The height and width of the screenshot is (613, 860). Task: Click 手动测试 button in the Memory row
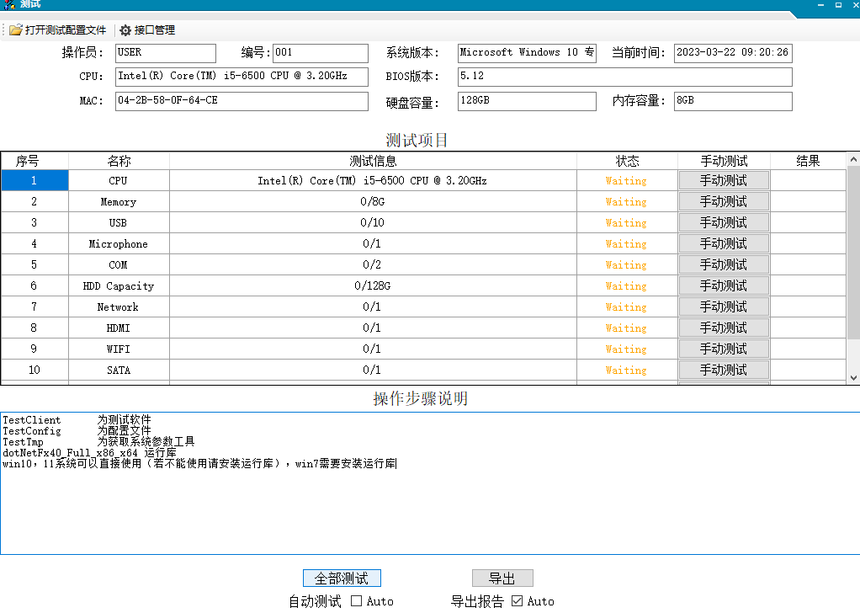[x=723, y=202]
